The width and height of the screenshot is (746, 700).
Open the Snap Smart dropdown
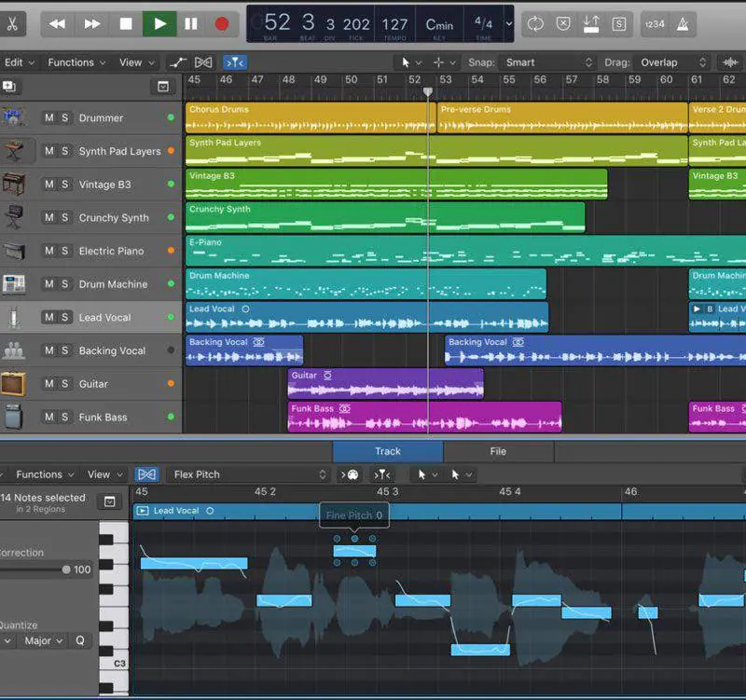point(546,62)
